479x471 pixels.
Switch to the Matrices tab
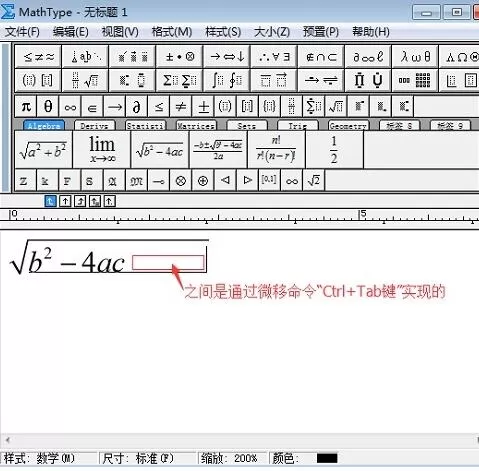click(x=196, y=126)
